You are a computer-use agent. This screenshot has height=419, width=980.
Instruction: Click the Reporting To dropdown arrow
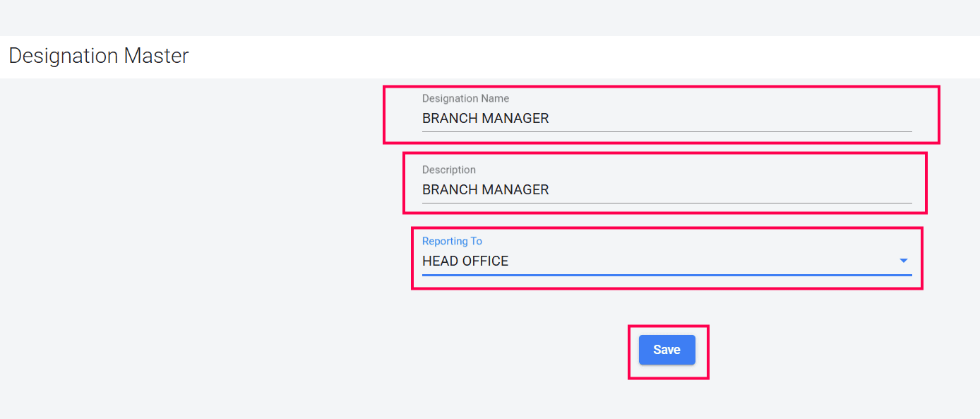[903, 261]
